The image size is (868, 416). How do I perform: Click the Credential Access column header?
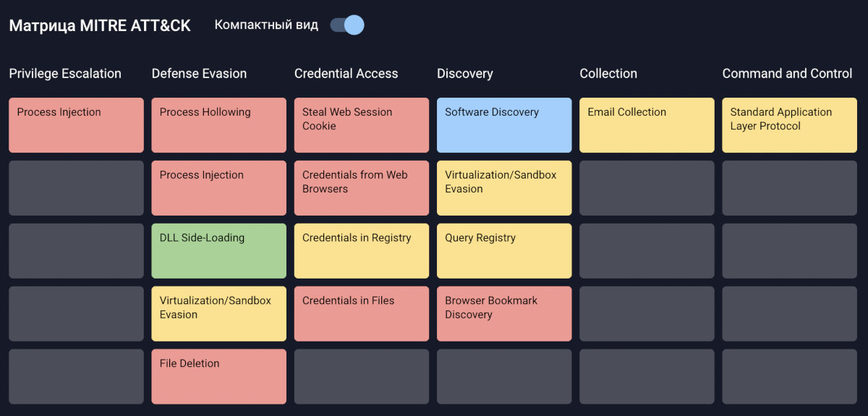(346, 74)
